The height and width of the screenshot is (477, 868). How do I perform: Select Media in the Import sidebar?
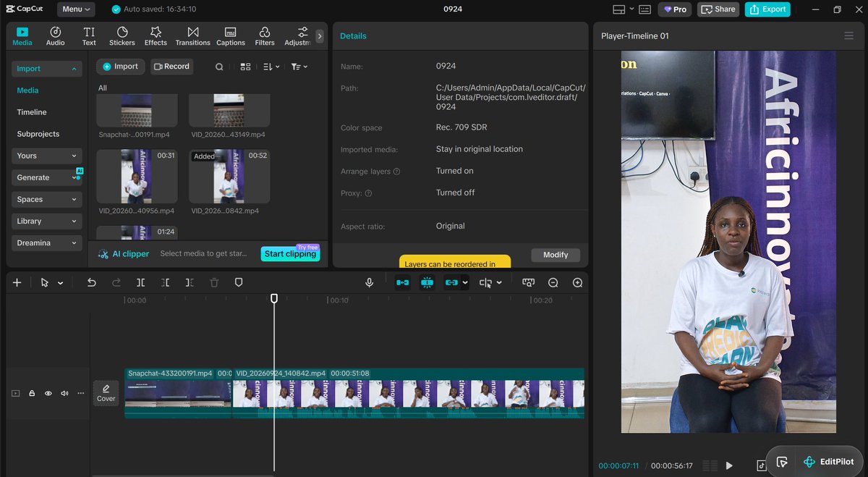tap(28, 90)
